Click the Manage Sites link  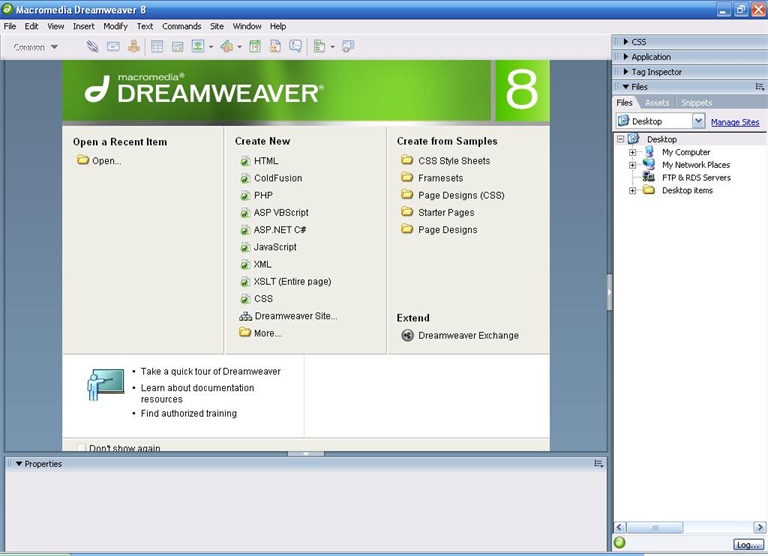coord(735,122)
